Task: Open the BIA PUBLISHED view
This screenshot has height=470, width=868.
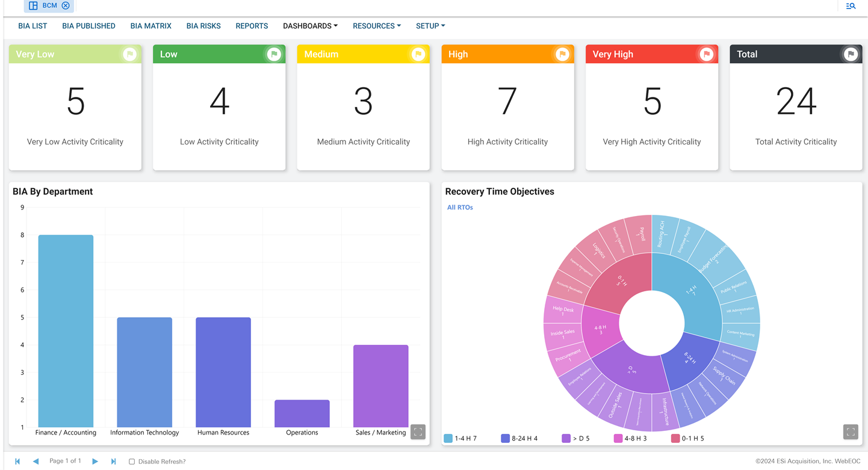Action: tap(88, 26)
